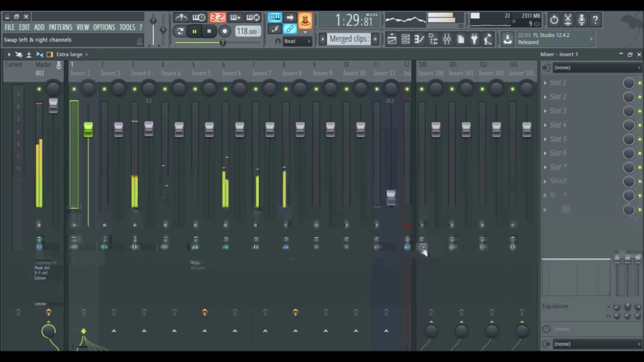Click the step editing mode icon
Image resolution: width=644 pixels, height=362 pixels.
[275, 29]
